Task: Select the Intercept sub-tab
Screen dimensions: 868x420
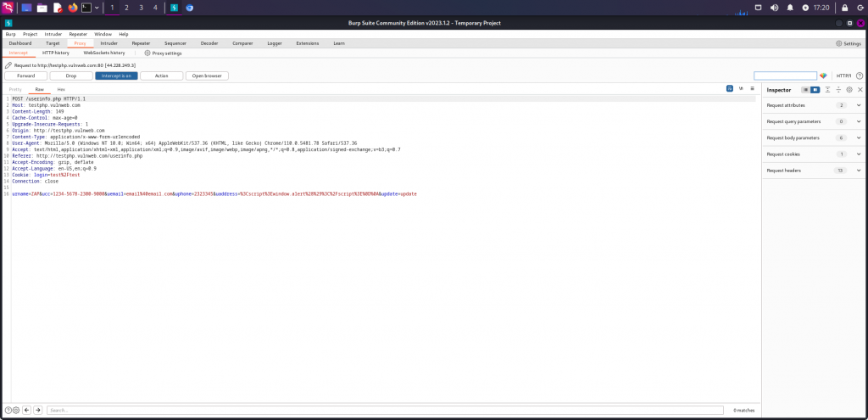Action: (19, 53)
